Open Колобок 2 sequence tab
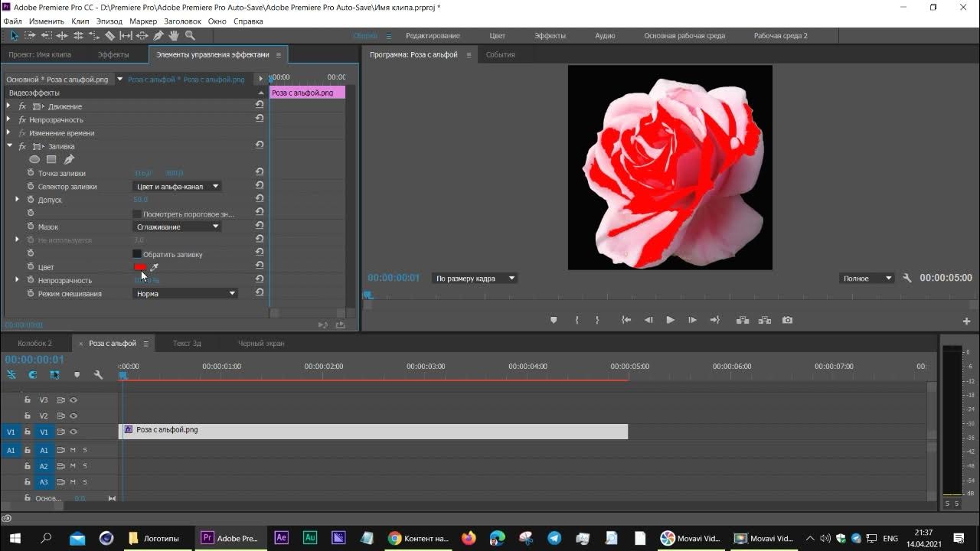Screen dimensions: 980x551 tap(35, 344)
